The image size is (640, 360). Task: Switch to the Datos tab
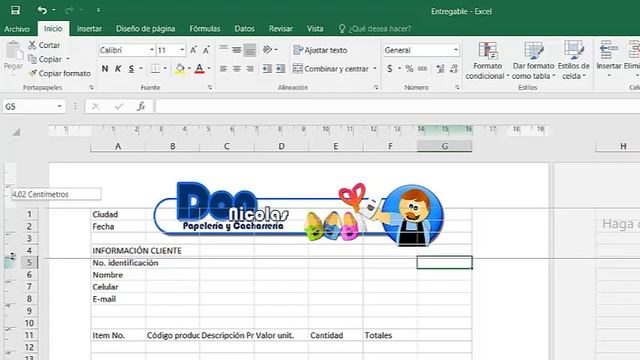(244, 29)
